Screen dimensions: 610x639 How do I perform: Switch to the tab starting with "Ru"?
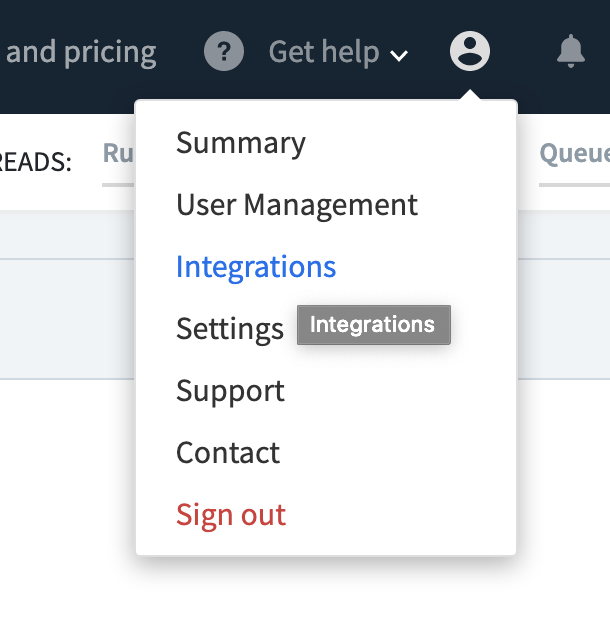pos(118,155)
